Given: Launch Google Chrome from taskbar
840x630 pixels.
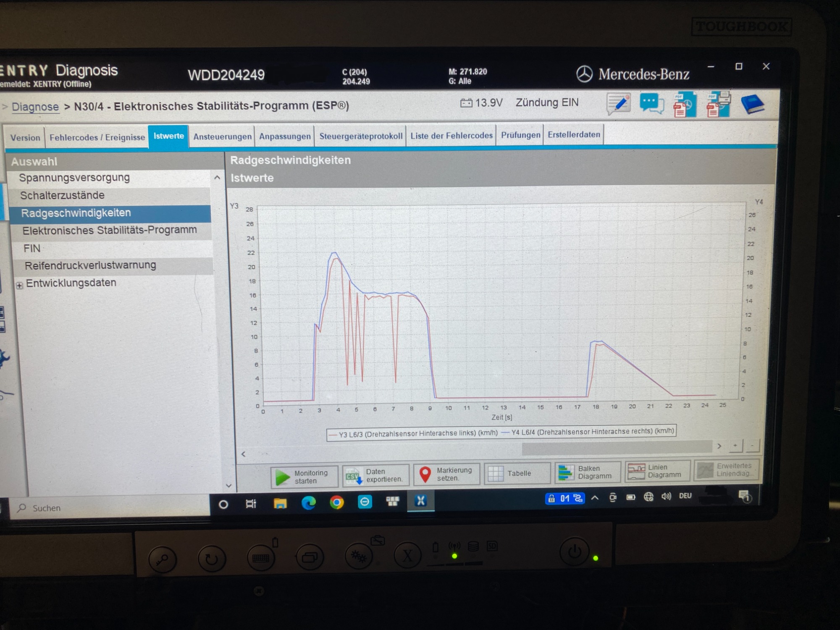Looking at the screenshot, I should [337, 502].
